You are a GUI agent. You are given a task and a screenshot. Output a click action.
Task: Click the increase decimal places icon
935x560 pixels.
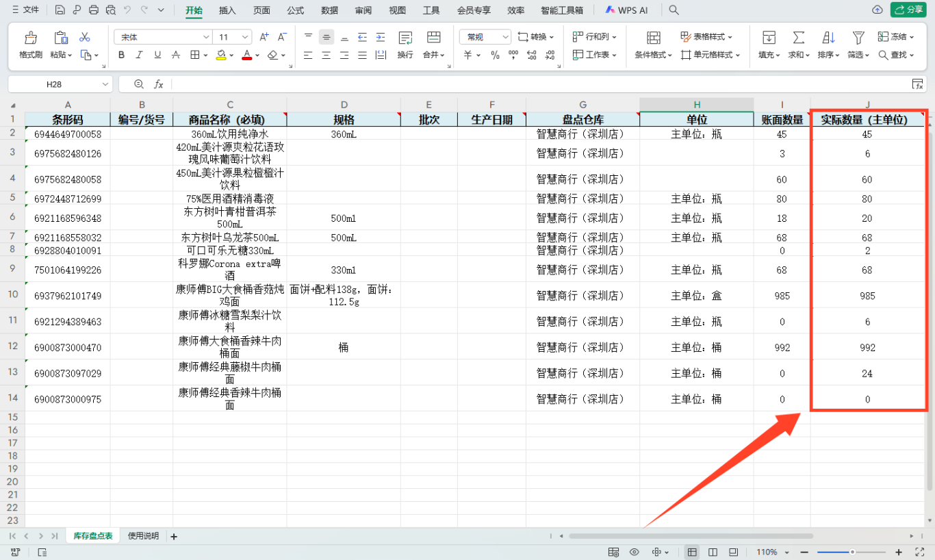coord(532,55)
